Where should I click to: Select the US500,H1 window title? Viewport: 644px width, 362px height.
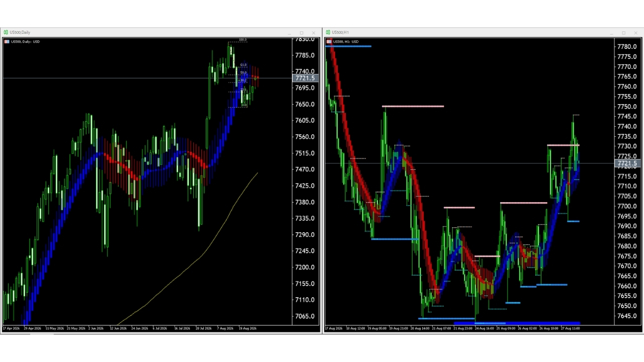[340, 33]
